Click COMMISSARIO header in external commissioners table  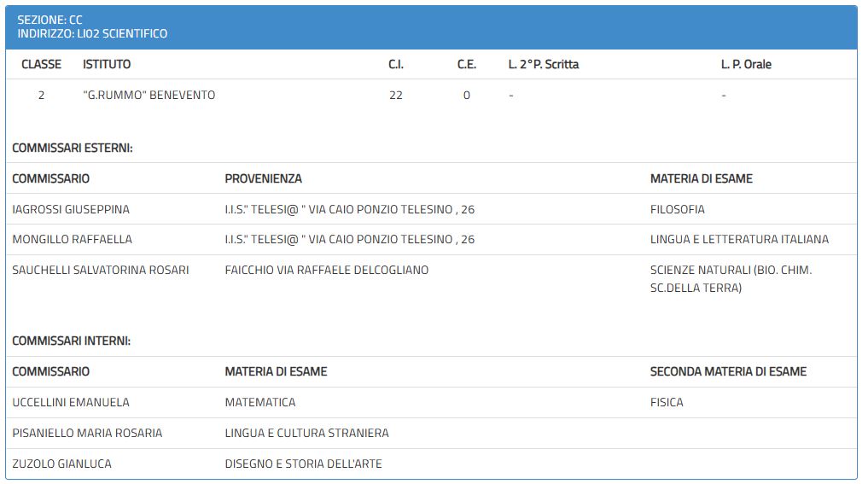[51, 179]
